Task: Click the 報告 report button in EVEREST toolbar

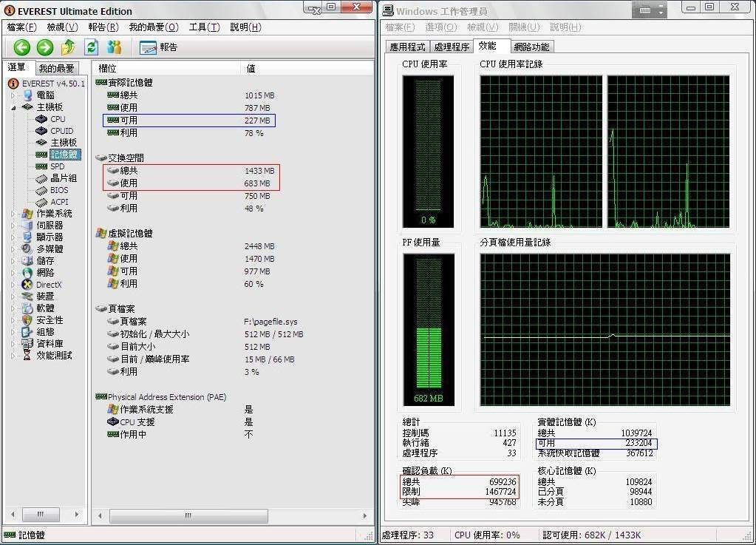Action: click(x=159, y=47)
